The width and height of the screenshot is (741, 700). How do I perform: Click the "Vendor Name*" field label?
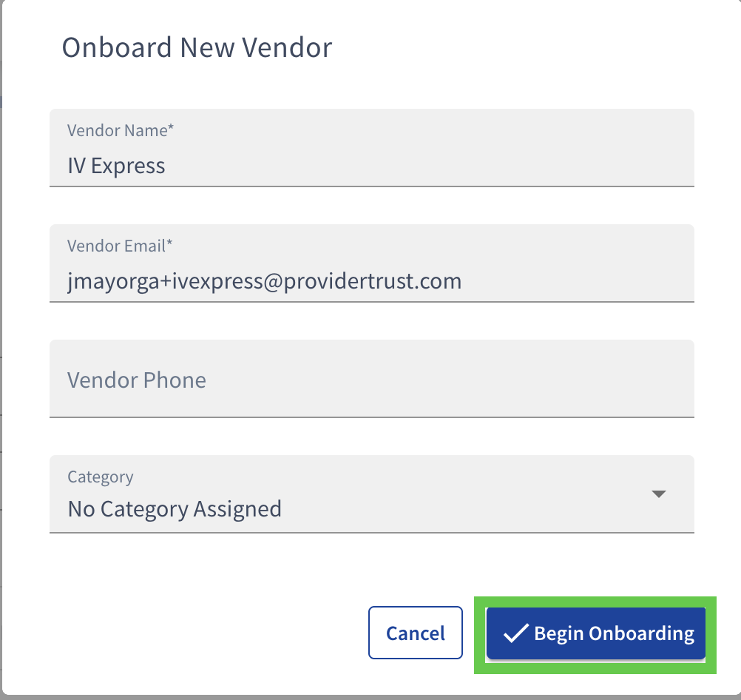click(118, 131)
